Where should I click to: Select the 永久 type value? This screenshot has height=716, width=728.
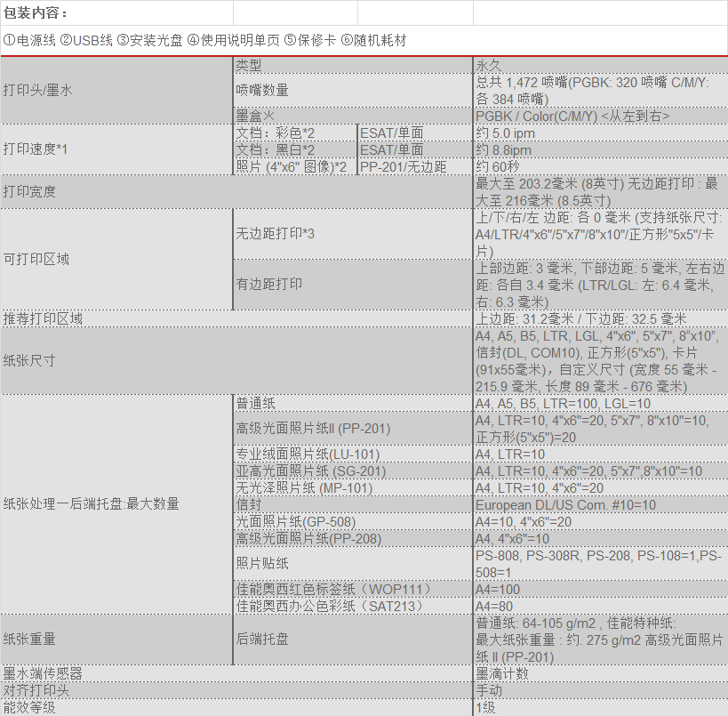(x=489, y=65)
